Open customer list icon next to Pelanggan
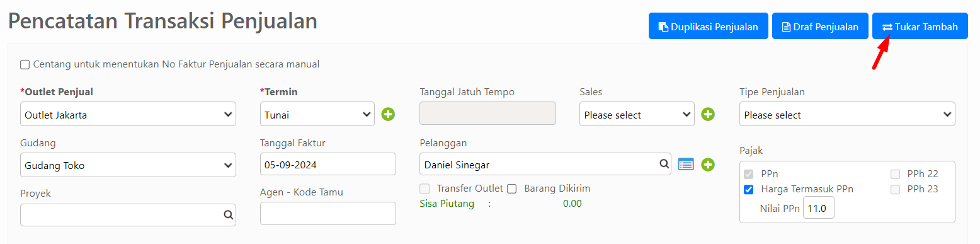The image size is (980, 244). 686,165
